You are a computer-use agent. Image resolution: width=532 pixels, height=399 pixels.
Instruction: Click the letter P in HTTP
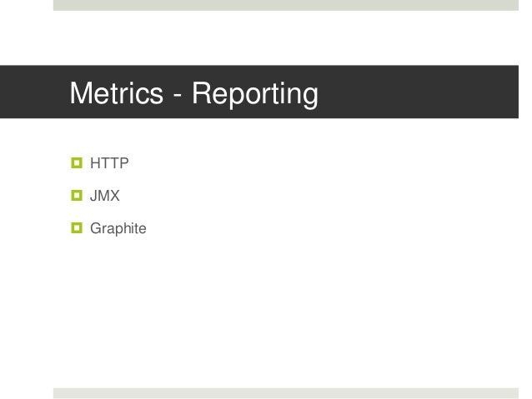point(124,163)
